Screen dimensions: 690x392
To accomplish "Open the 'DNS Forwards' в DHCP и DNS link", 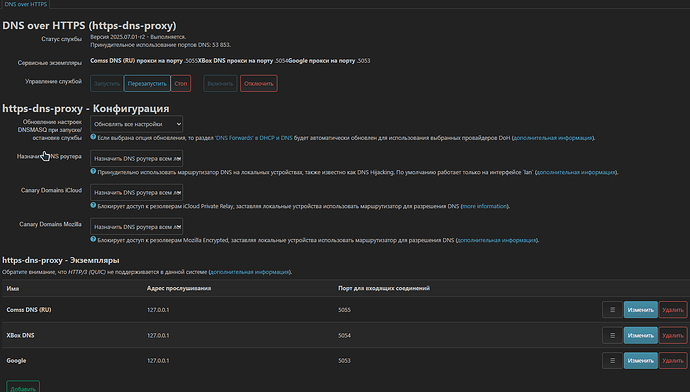I will (253, 138).
